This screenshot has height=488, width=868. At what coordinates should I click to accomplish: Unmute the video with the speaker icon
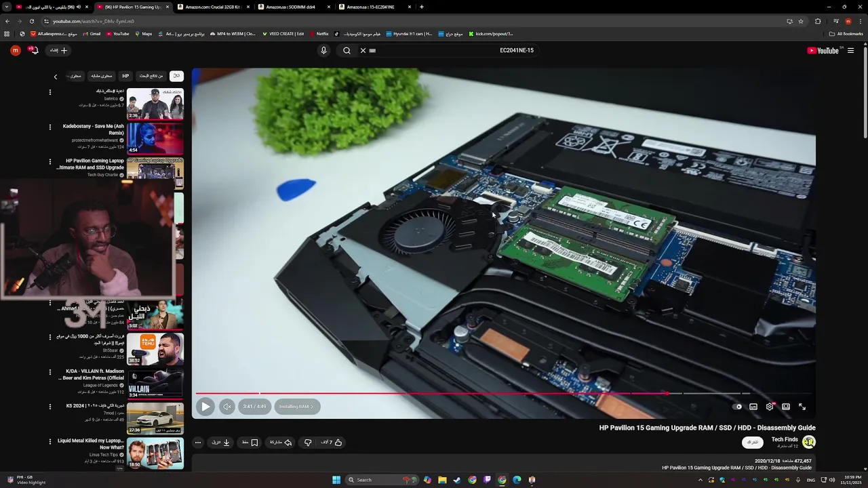227,407
